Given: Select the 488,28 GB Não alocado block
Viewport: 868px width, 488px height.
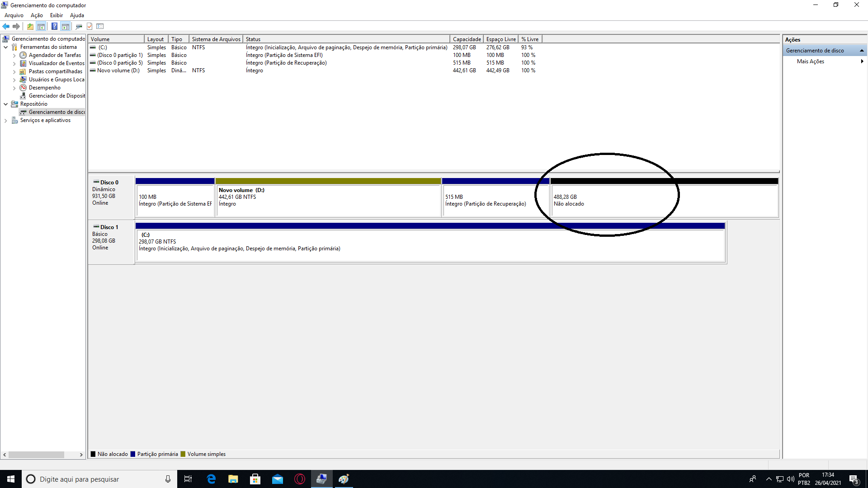Looking at the screenshot, I should (x=664, y=197).
